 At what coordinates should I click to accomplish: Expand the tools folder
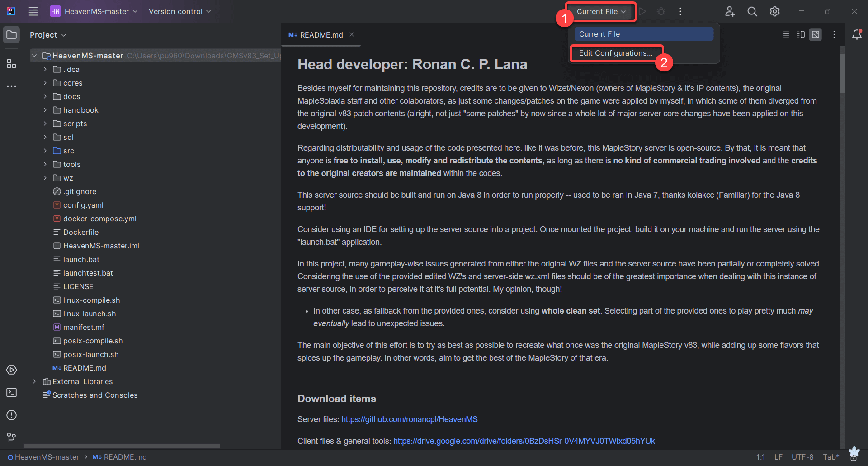(x=45, y=164)
